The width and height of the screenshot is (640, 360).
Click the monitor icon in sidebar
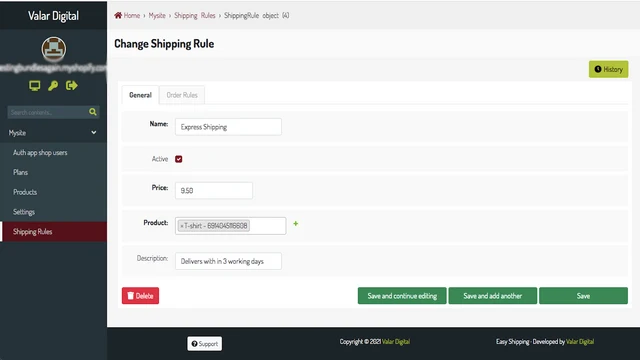(x=35, y=86)
